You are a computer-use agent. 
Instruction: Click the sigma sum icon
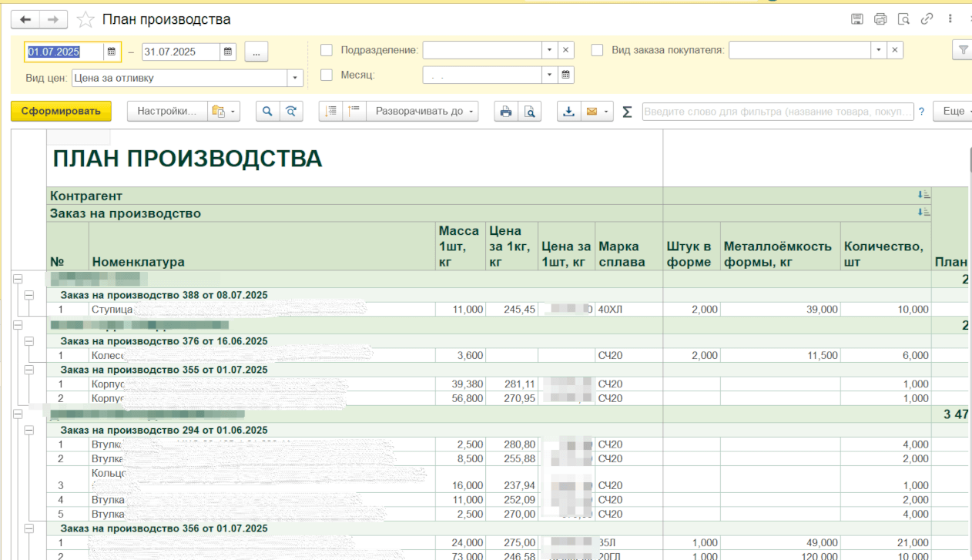[627, 112]
